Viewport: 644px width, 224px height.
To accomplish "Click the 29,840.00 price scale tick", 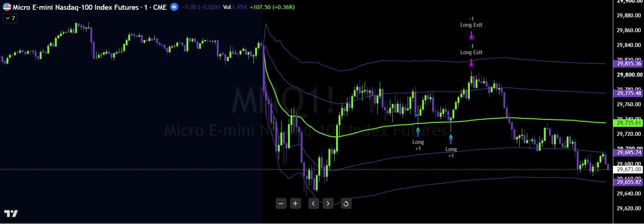I will (x=629, y=45).
